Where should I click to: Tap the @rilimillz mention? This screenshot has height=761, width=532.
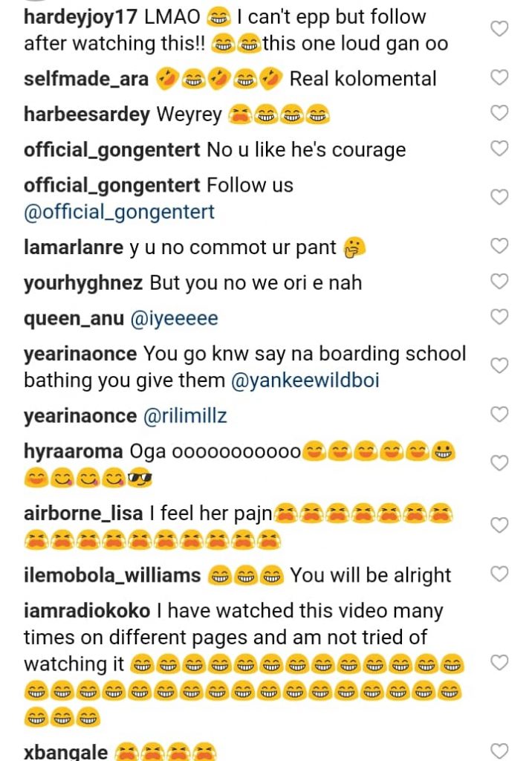click(x=185, y=416)
